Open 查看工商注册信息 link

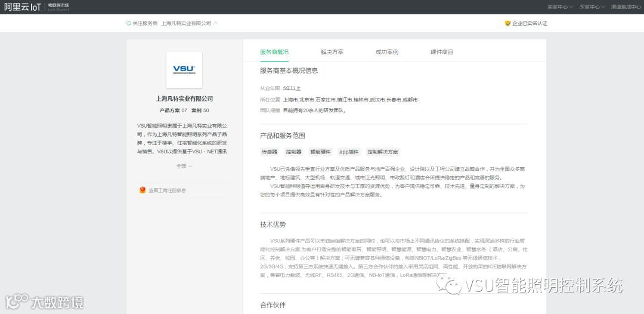pyautogui.click(x=167, y=190)
